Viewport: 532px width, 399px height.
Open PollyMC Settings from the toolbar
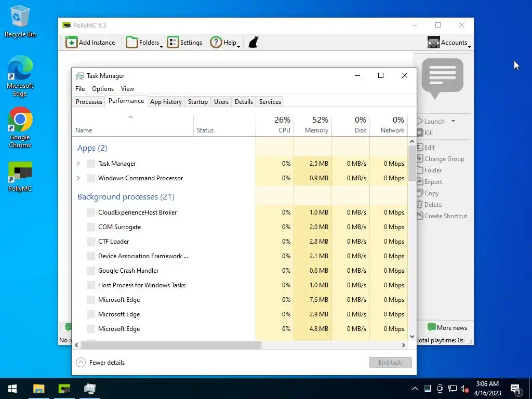pyautogui.click(x=184, y=43)
